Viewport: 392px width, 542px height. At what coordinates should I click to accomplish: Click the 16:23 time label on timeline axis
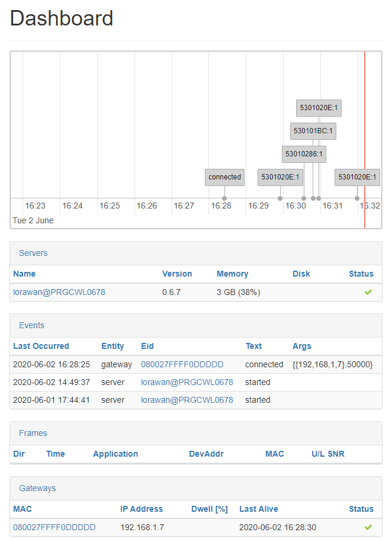[36, 206]
